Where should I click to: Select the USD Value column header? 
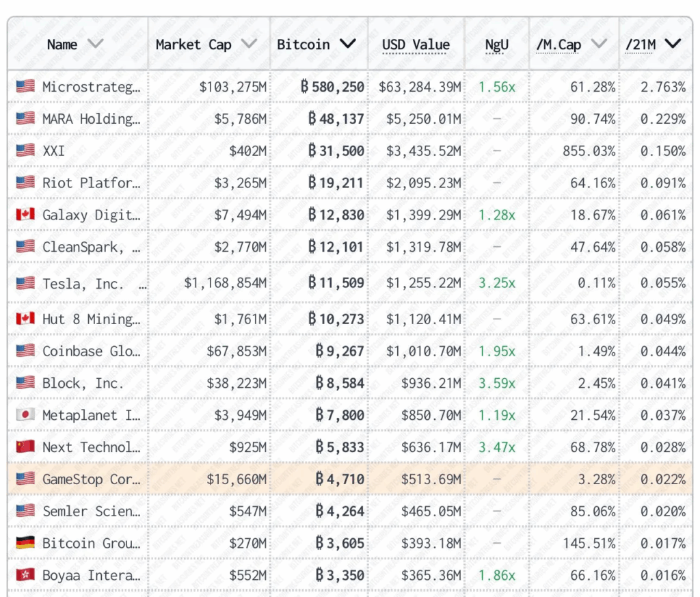click(x=416, y=45)
